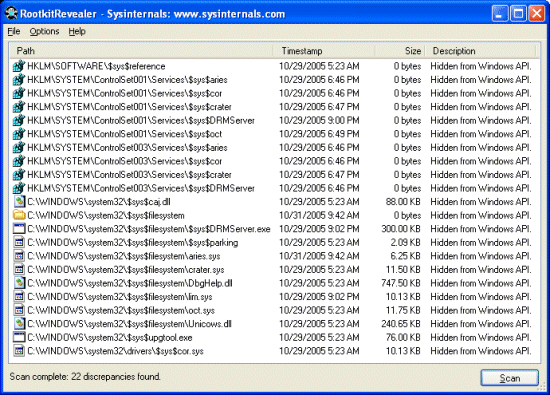Screen dimensions: 550x395
Task: Sort list by Description column header
Action: pos(481,51)
